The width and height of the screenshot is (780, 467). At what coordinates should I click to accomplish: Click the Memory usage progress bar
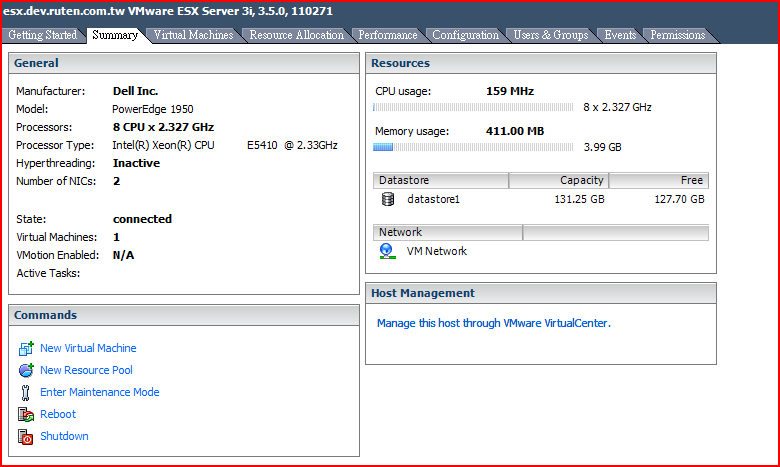pos(473,147)
